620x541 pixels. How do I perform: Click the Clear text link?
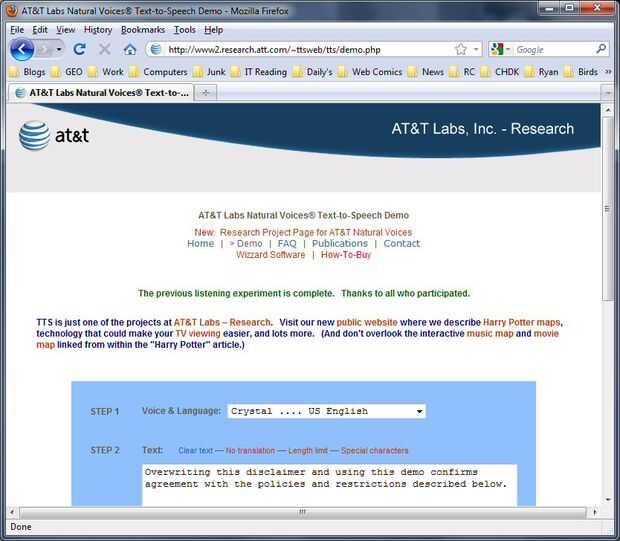[195, 451]
